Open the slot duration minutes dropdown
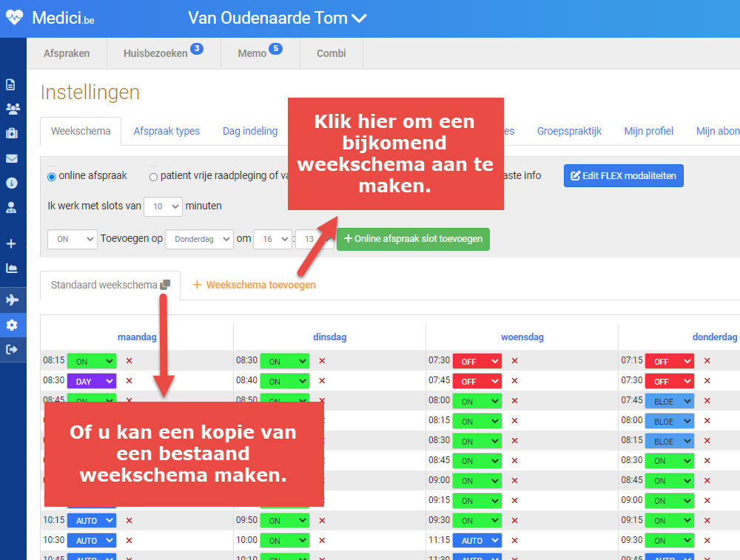 click(163, 206)
